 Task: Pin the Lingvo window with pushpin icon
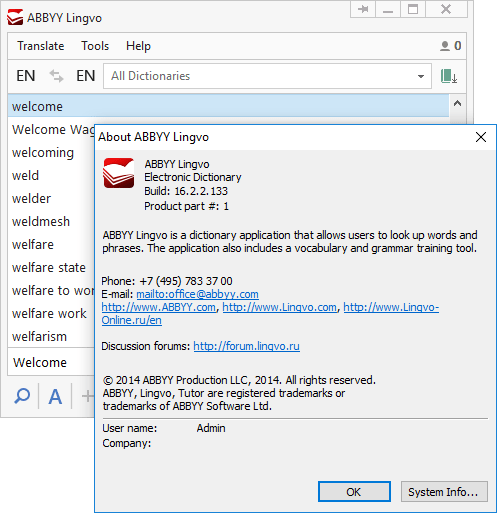point(363,9)
